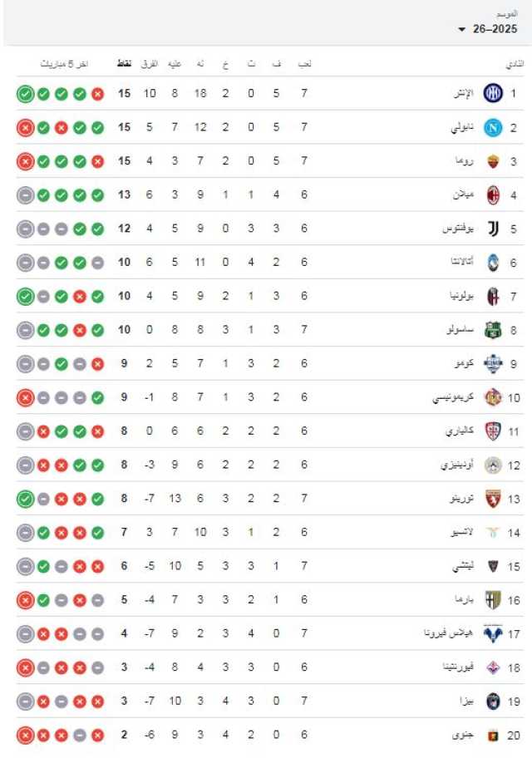Open the Atalanta crest icon
The width and height of the screenshot is (532, 763).
coord(493,263)
